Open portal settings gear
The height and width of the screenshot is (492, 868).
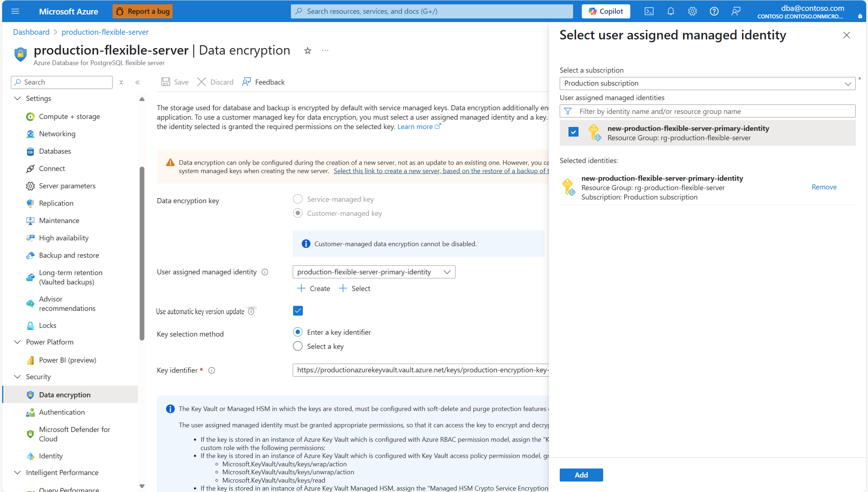coord(692,11)
